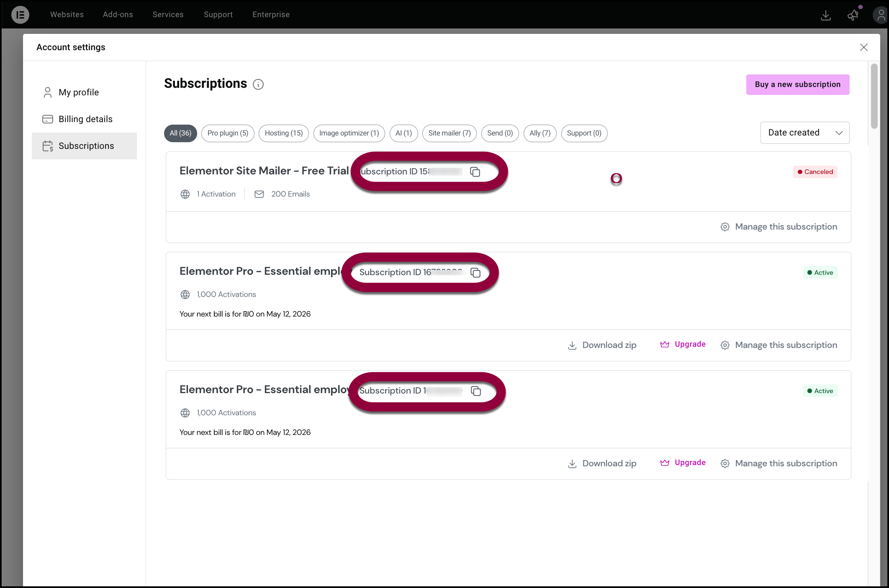Click the Billing details card icon

pos(48,119)
